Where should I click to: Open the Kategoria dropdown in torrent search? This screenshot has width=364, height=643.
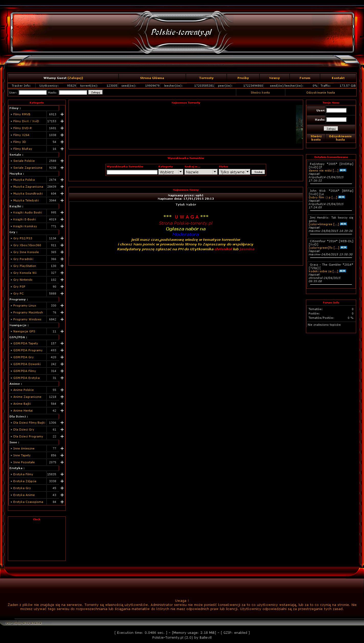[x=170, y=172]
